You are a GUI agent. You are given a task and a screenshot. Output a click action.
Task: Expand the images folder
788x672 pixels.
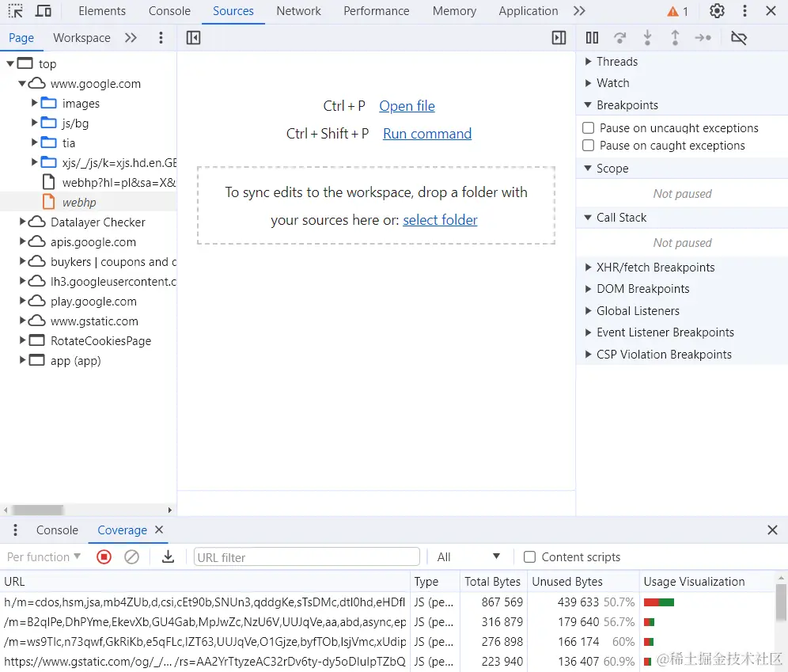pos(34,103)
